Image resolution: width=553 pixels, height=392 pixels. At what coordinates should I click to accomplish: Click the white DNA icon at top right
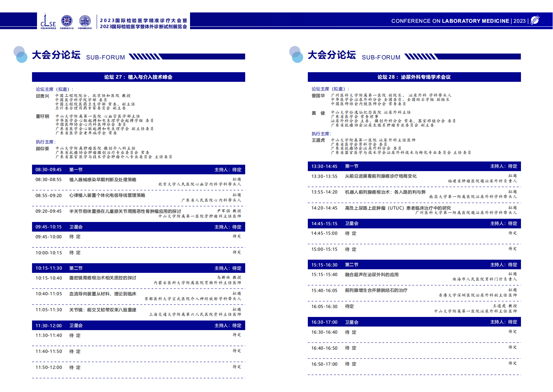[535, 20]
